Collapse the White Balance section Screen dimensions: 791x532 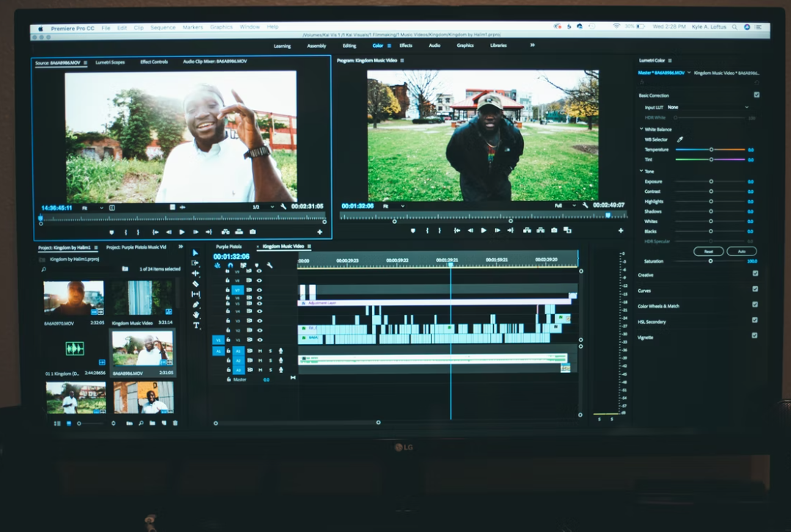point(641,129)
